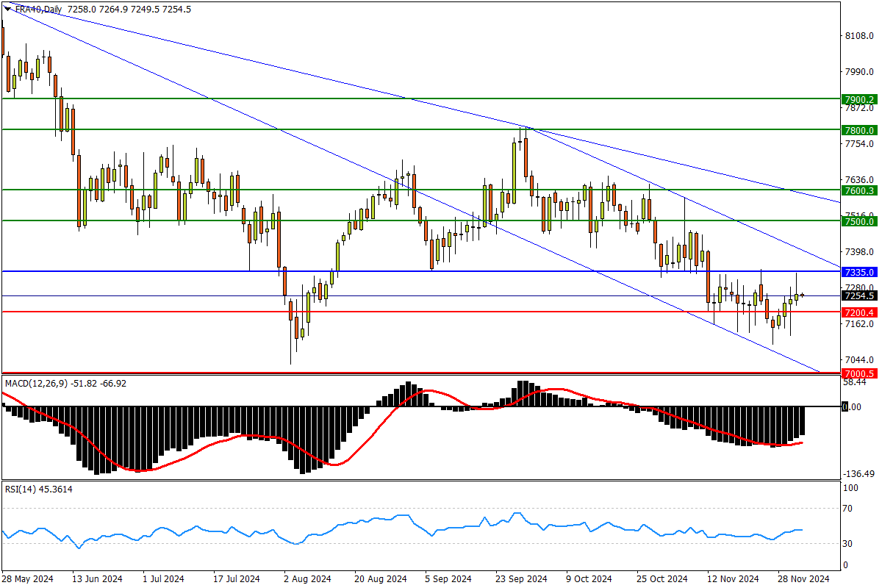Select the red 7200.4 support level label
The height and width of the screenshot is (588, 882).
point(859,312)
